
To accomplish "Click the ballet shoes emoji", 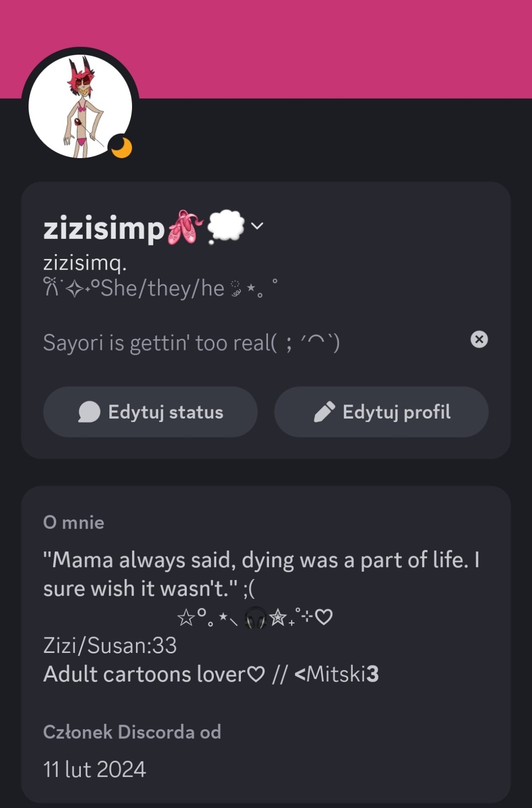I will click(185, 227).
